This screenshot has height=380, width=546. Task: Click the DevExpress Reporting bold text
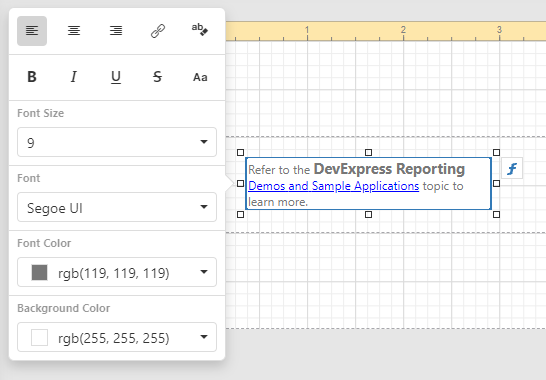(389, 169)
